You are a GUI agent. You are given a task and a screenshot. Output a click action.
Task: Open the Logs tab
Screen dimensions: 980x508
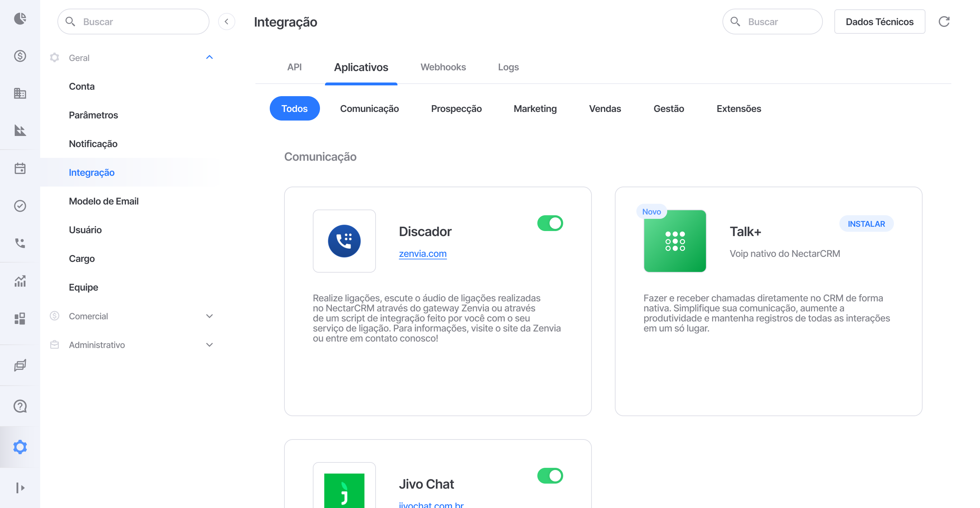(x=508, y=67)
